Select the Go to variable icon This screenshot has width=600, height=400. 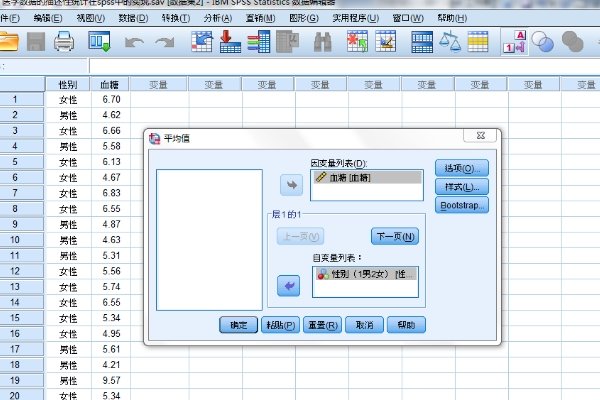[x=230, y=41]
